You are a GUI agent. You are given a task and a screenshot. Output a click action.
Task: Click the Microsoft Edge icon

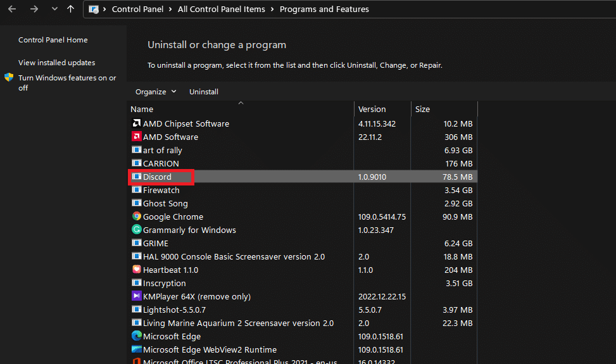pos(136,336)
